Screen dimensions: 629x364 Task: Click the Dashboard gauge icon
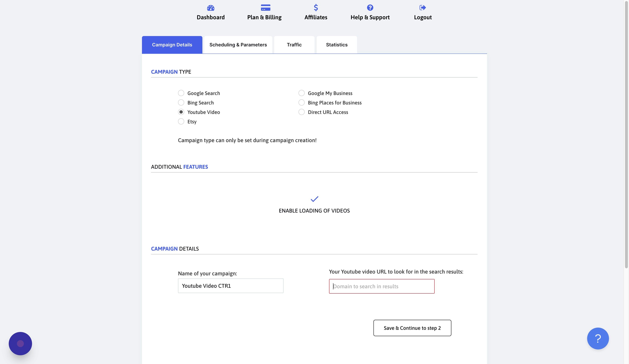(211, 8)
